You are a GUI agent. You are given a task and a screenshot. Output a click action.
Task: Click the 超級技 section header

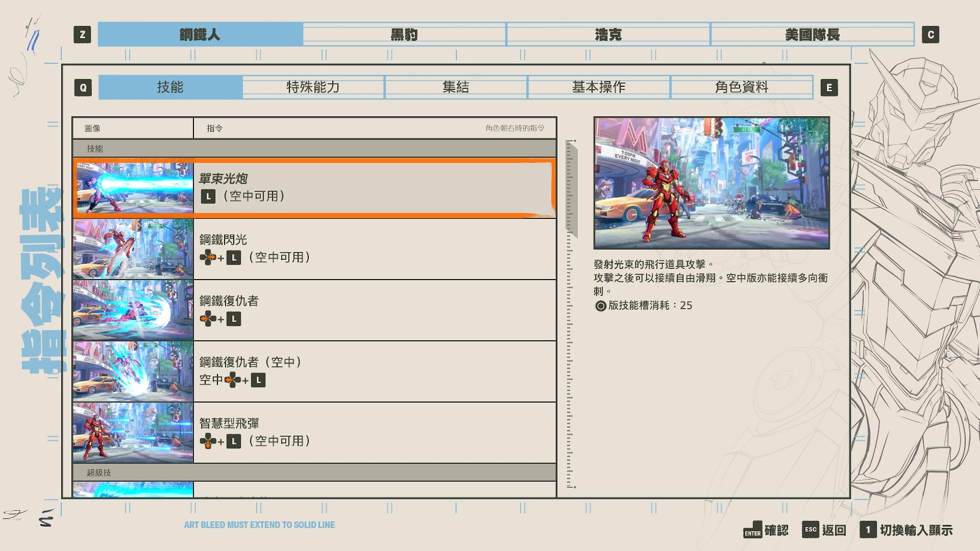(x=314, y=472)
